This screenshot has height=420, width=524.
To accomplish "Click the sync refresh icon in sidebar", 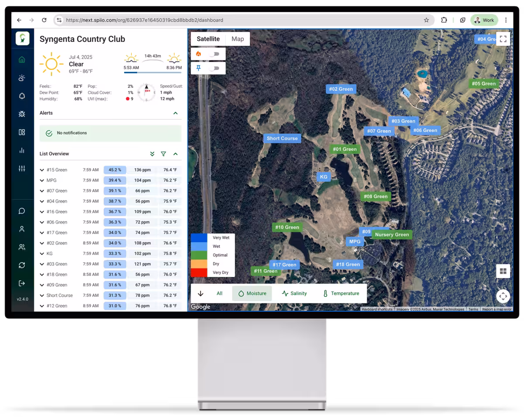I will (x=22, y=265).
